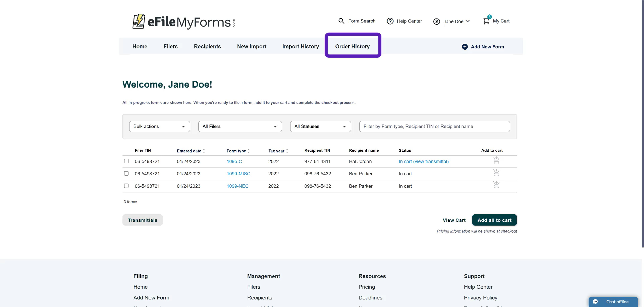Click add-to-cart icon for 1099-NEC row
The image size is (644, 307).
coord(496,185)
